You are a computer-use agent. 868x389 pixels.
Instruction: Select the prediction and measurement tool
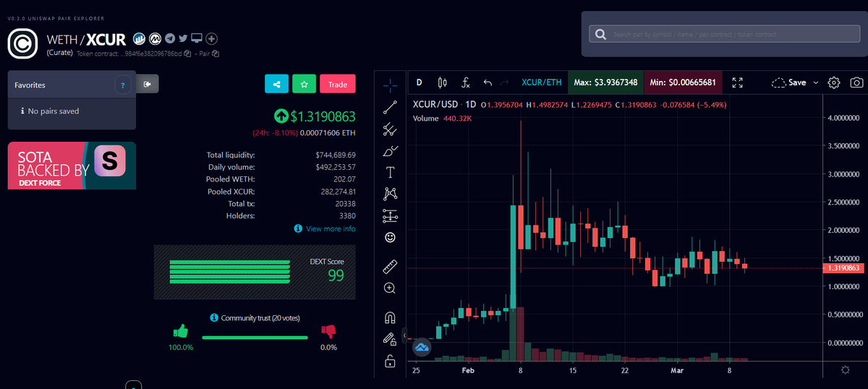(390, 215)
